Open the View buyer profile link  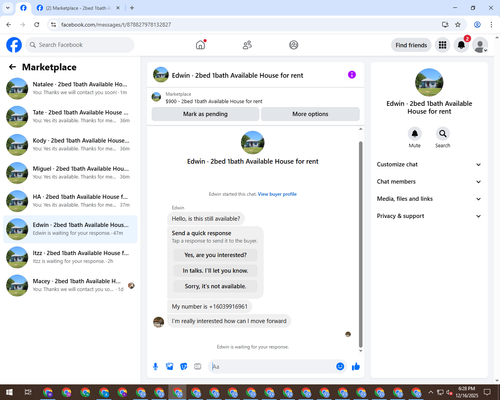(x=277, y=194)
